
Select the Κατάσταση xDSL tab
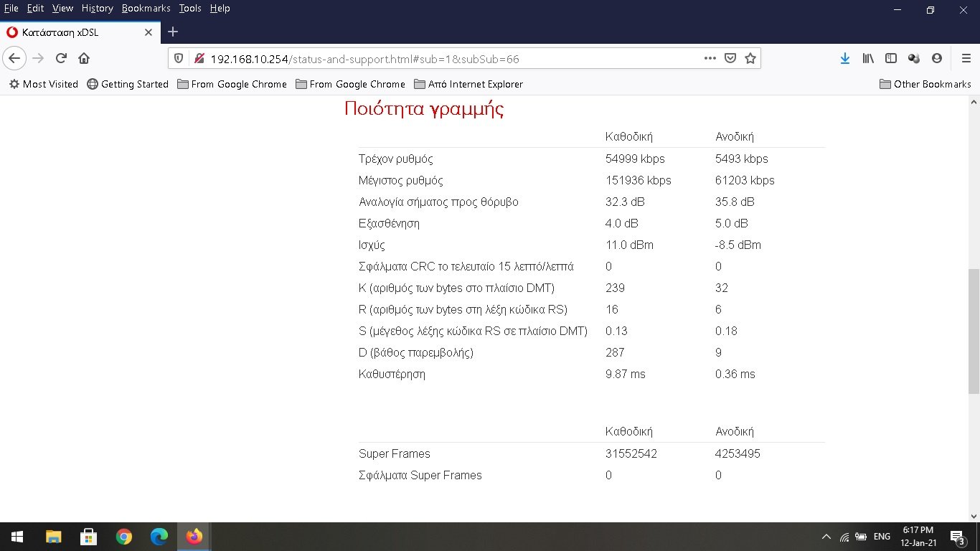point(80,32)
